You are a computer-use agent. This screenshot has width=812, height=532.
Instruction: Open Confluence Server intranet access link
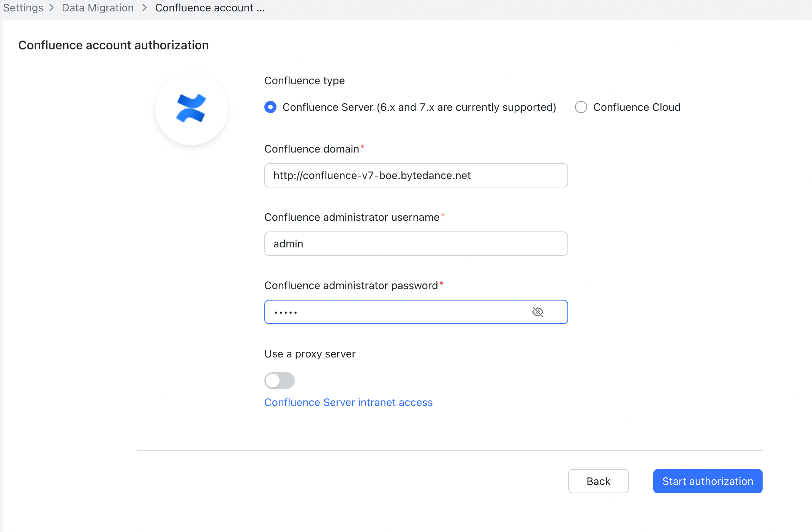point(348,402)
